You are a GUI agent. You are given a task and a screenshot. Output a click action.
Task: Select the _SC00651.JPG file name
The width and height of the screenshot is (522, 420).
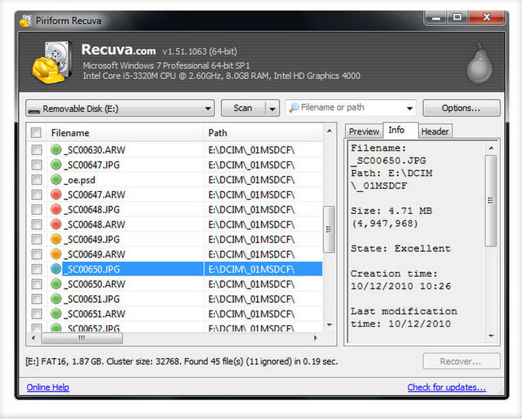coord(92,299)
